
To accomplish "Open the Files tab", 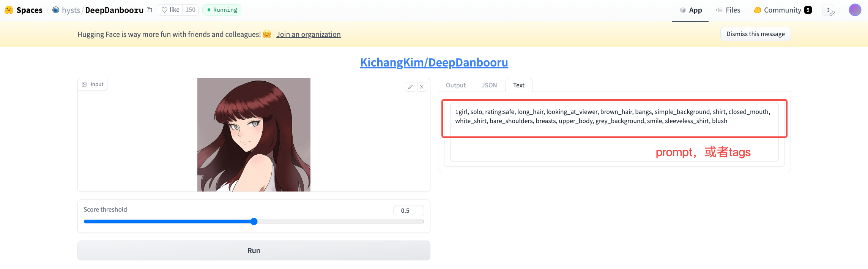I will coord(728,10).
